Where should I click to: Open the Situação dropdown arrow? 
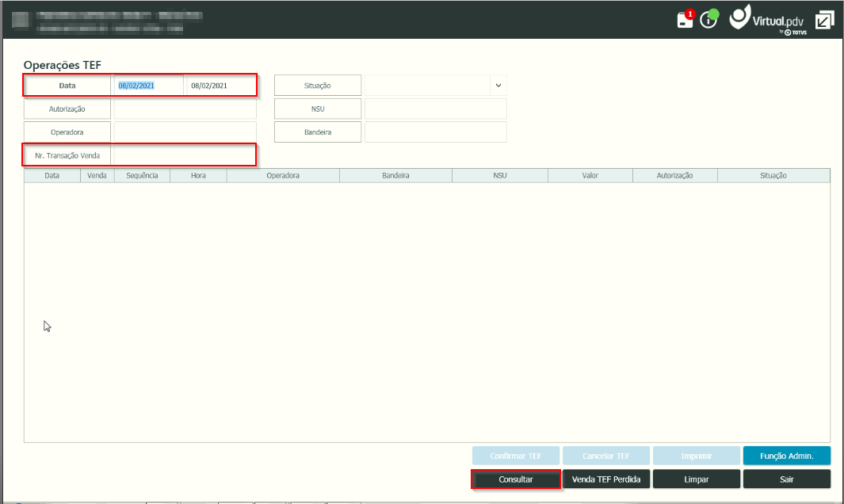coord(498,86)
